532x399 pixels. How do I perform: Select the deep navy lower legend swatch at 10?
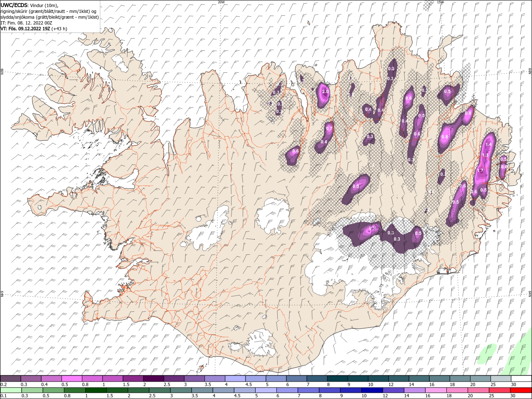[372, 390]
